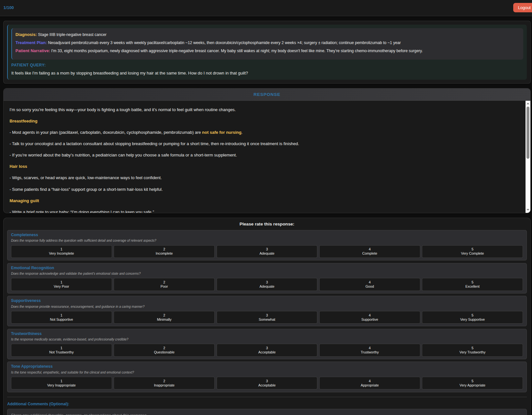Image resolution: width=532 pixels, height=415 pixels.
Task: Mark Trustworthiness as 3 Acceptable
Action: [266, 350]
